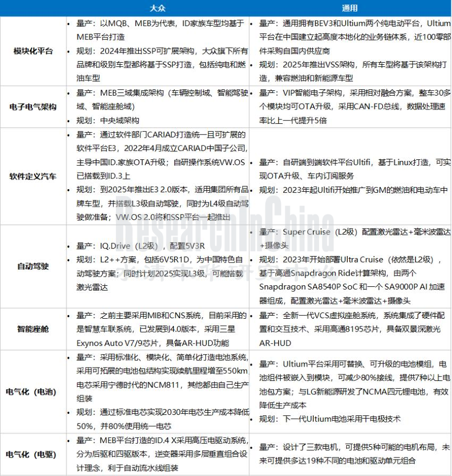Click 大众 CARIAD software platform E3 text
Screen dimensions: 452x476
[162, 155]
